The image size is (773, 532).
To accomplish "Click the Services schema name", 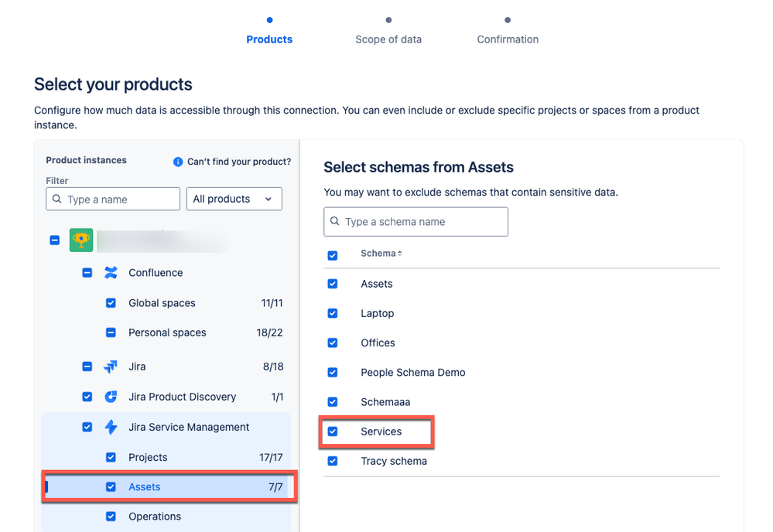I will coord(381,431).
